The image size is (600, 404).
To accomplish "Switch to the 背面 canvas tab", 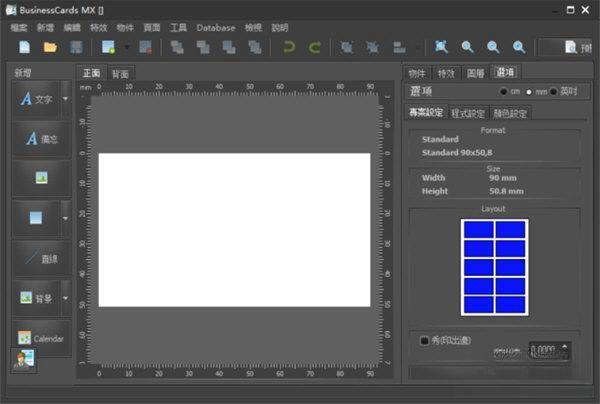I will tap(120, 74).
